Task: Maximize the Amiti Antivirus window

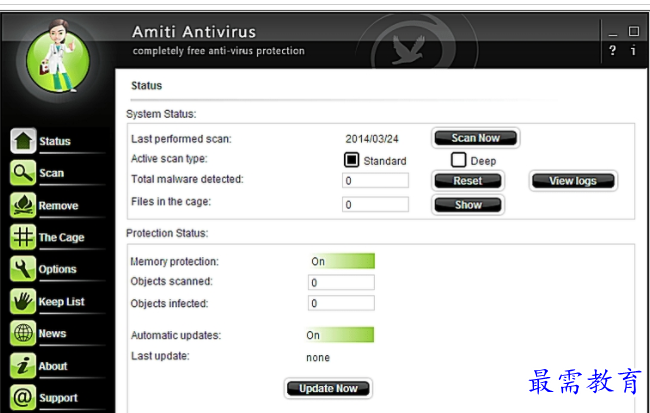Action: (633, 31)
